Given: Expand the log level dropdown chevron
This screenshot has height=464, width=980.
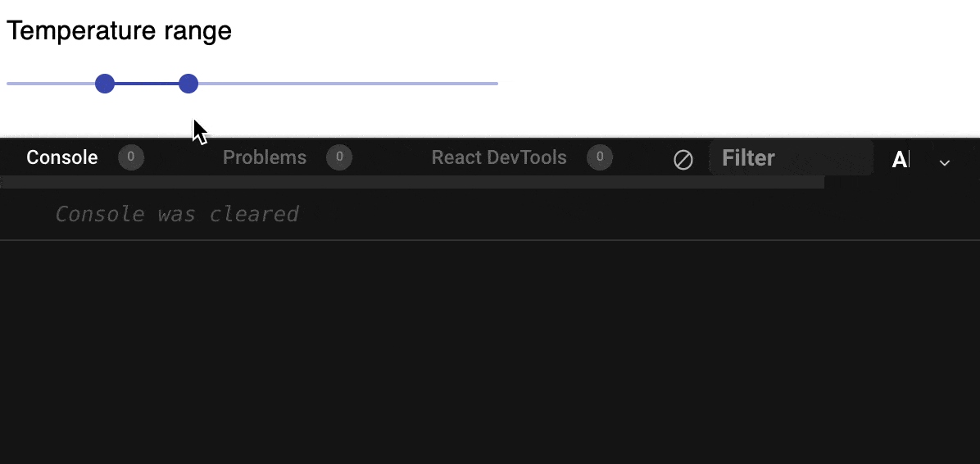Looking at the screenshot, I should (945, 162).
